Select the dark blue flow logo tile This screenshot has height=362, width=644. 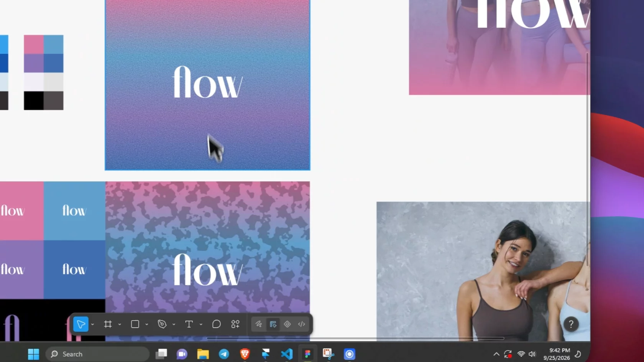[x=74, y=270]
